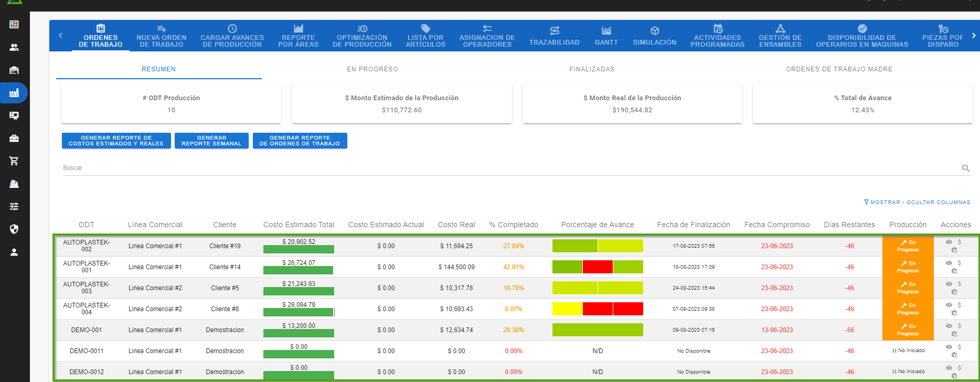Image resolution: width=980 pixels, height=382 pixels.
Task: Click the search magnifier icon
Action: click(965, 168)
